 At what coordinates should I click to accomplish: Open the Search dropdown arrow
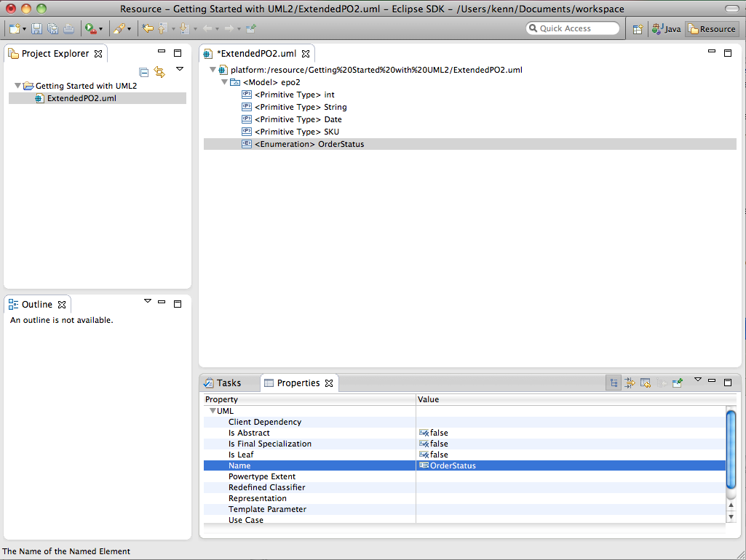pyautogui.click(x=129, y=30)
